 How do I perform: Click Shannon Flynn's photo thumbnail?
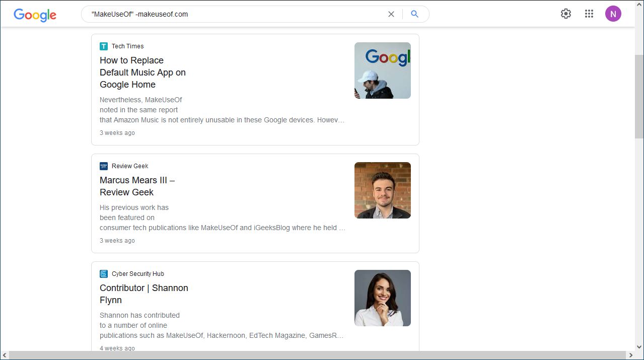[382, 298]
